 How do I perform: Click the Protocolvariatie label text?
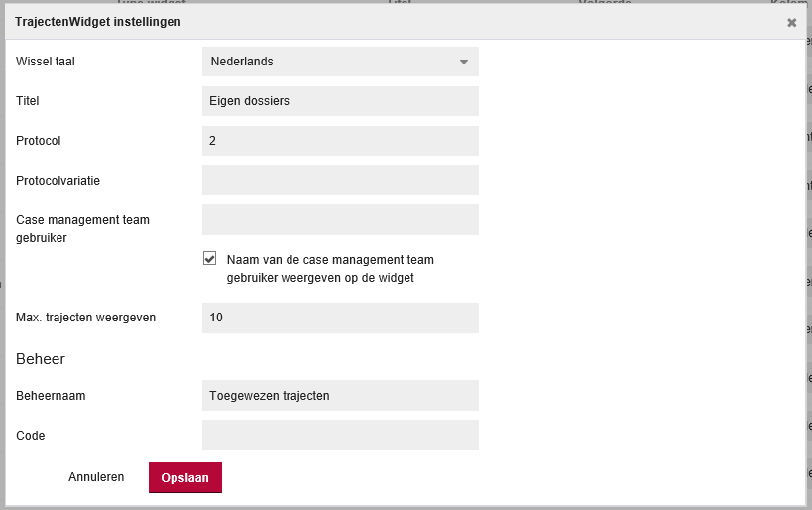click(x=58, y=181)
